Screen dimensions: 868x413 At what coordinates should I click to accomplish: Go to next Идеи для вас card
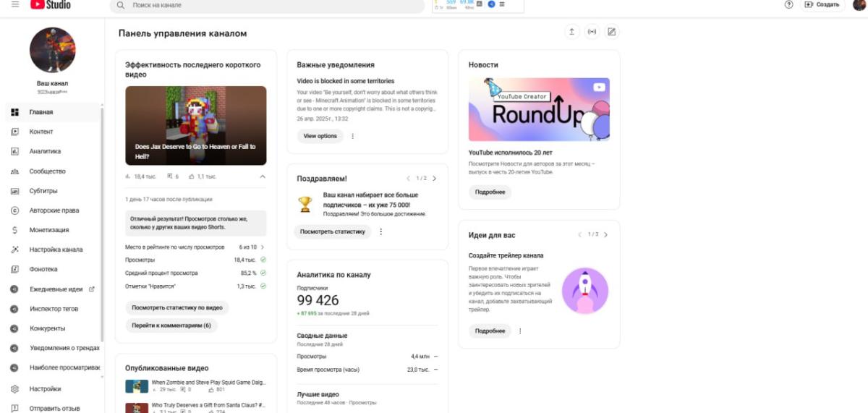pos(605,234)
